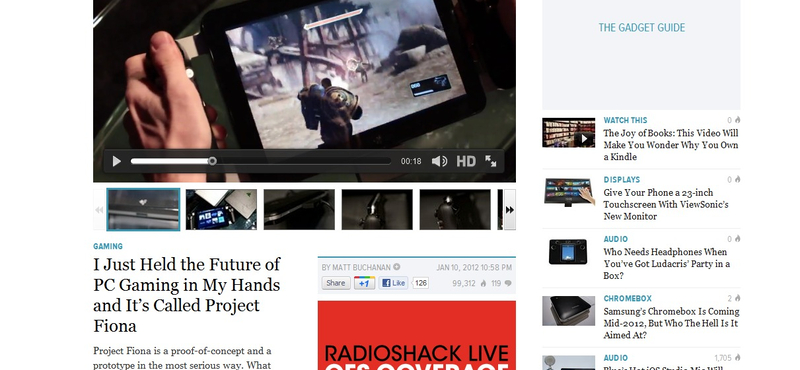This screenshot has height=370, width=800.
Task: Play the Joy of Books video thumbnail
Action: point(568,133)
